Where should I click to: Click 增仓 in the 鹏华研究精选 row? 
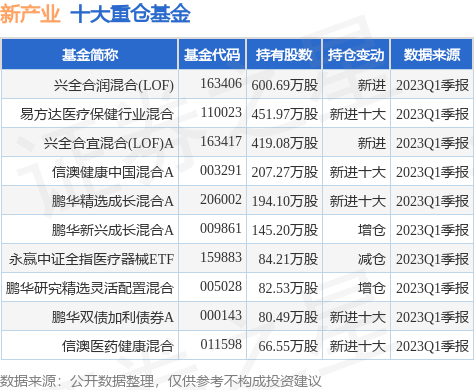tap(372, 288)
